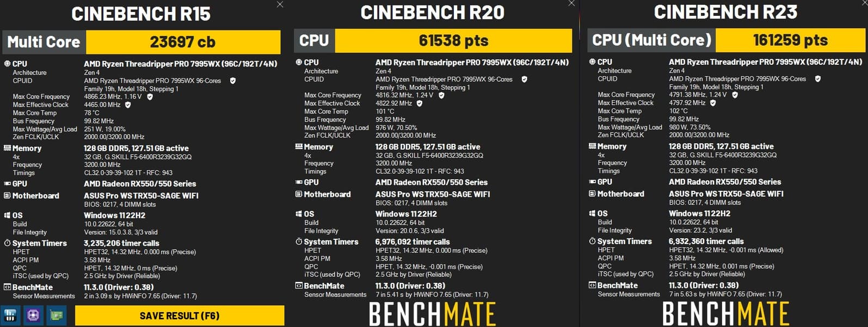
Task: Click the purple CPU chip icon
Action: (33, 315)
